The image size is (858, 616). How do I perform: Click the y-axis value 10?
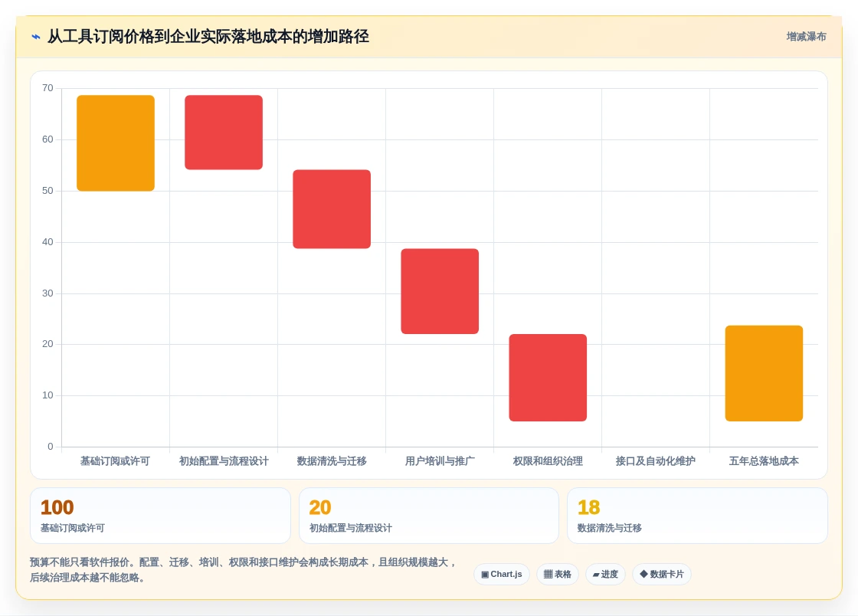click(x=47, y=395)
